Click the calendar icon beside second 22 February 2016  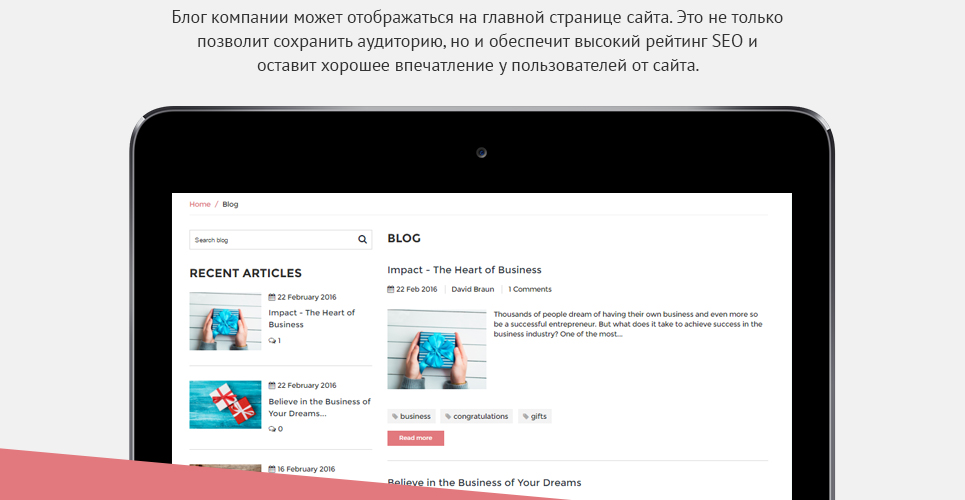[x=271, y=385]
